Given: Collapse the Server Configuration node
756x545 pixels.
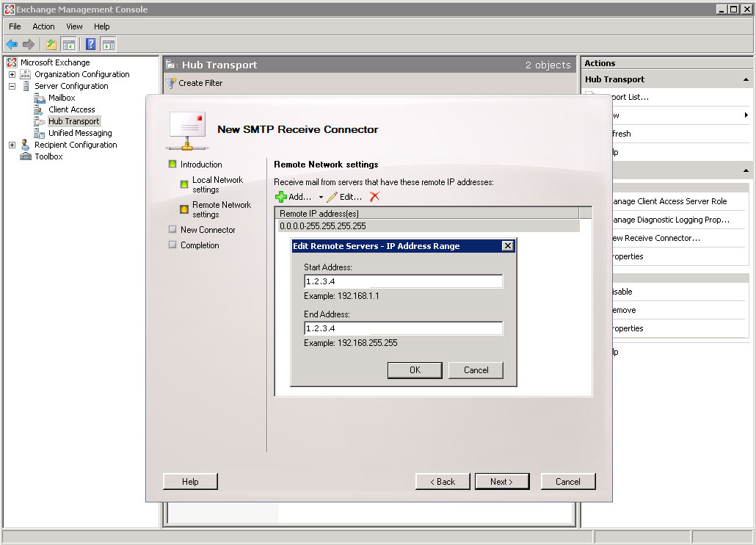Looking at the screenshot, I should click(12, 87).
